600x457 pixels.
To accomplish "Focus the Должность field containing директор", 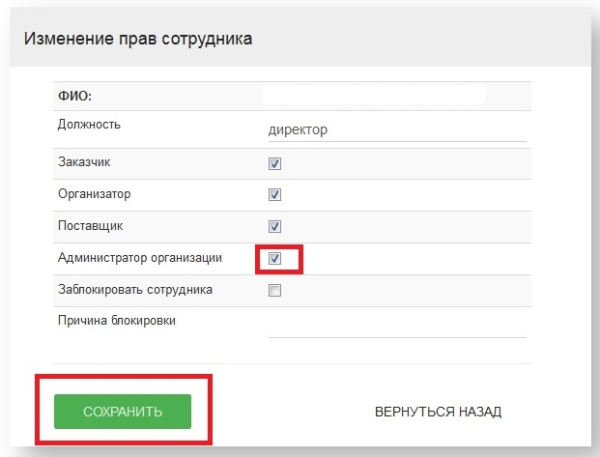I will pyautogui.click(x=396, y=130).
